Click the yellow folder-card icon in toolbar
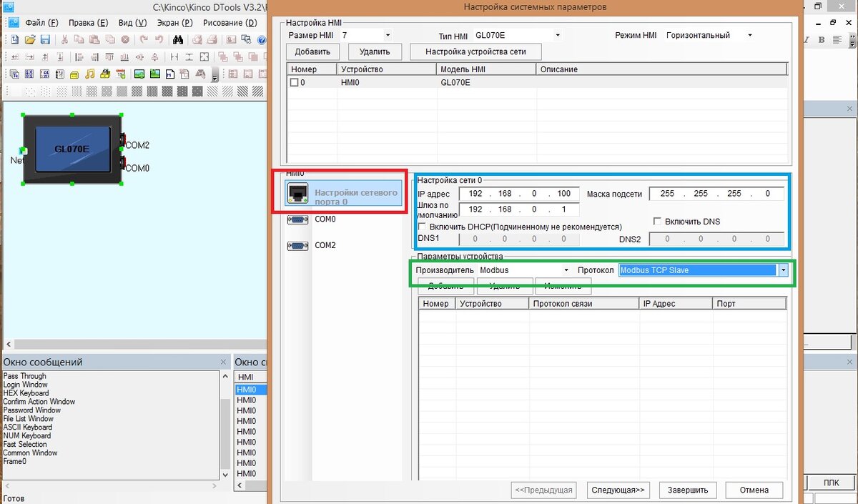 coord(74,74)
